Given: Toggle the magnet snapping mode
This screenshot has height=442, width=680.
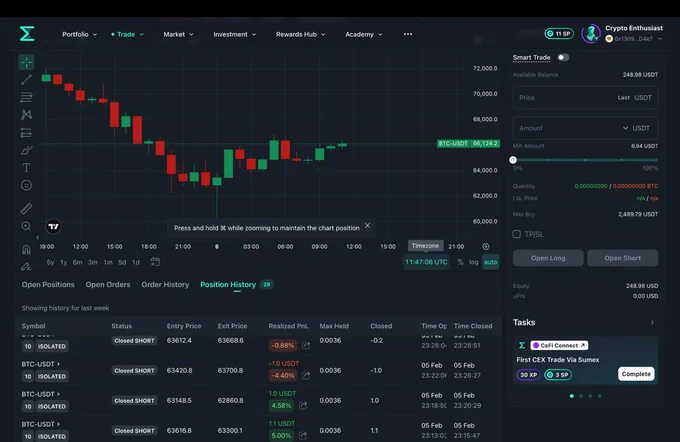Looking at the screenshot, I should point(26,249).
